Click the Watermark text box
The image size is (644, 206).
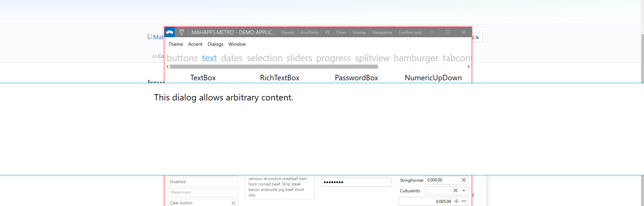click(203, 192)
